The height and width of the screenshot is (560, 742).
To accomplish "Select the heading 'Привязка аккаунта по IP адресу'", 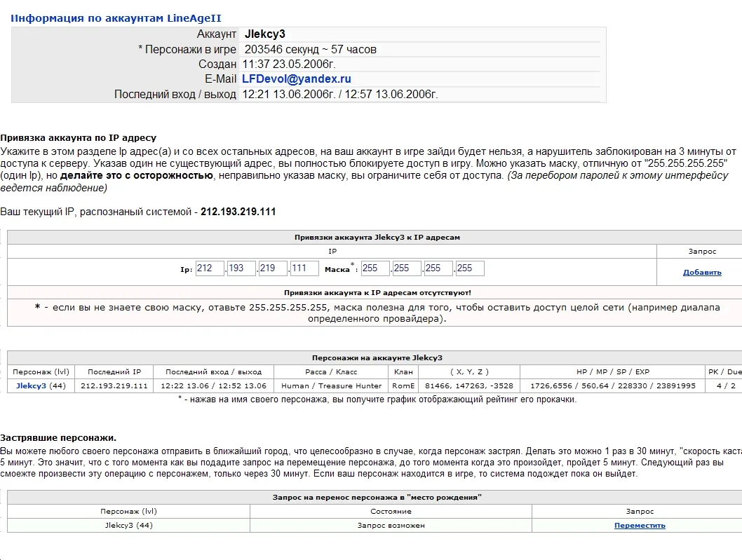I will click(x=78, y=137).
